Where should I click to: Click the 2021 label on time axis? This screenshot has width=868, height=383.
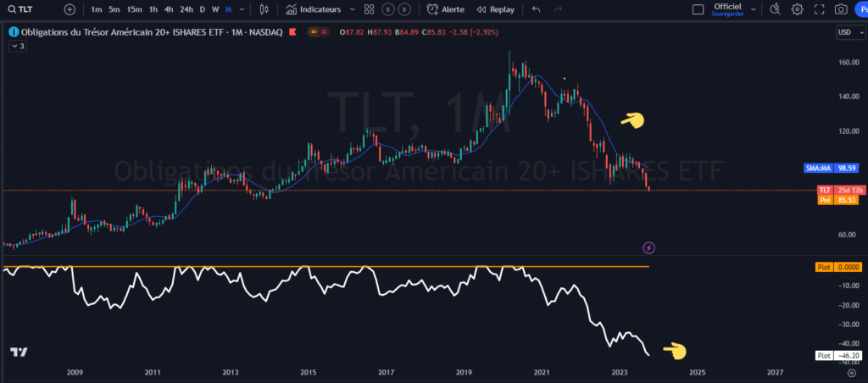pos(542,373)
